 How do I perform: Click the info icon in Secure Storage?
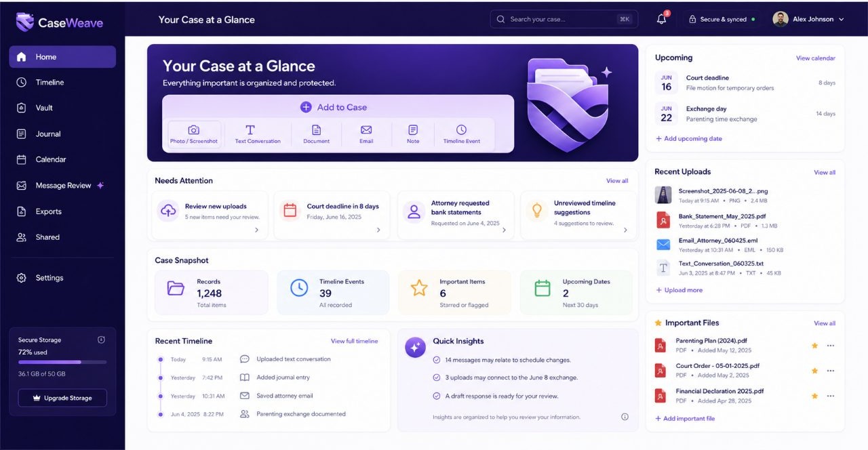point(102,340)
